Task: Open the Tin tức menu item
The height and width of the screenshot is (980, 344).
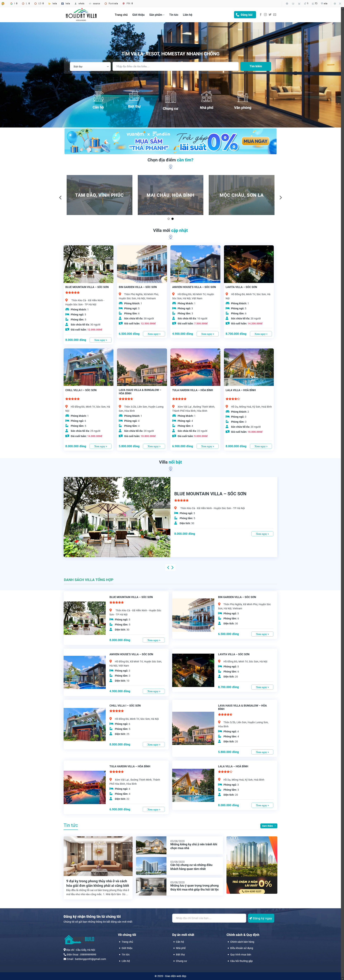Action: pyautogui.click(x=174, y=15)
